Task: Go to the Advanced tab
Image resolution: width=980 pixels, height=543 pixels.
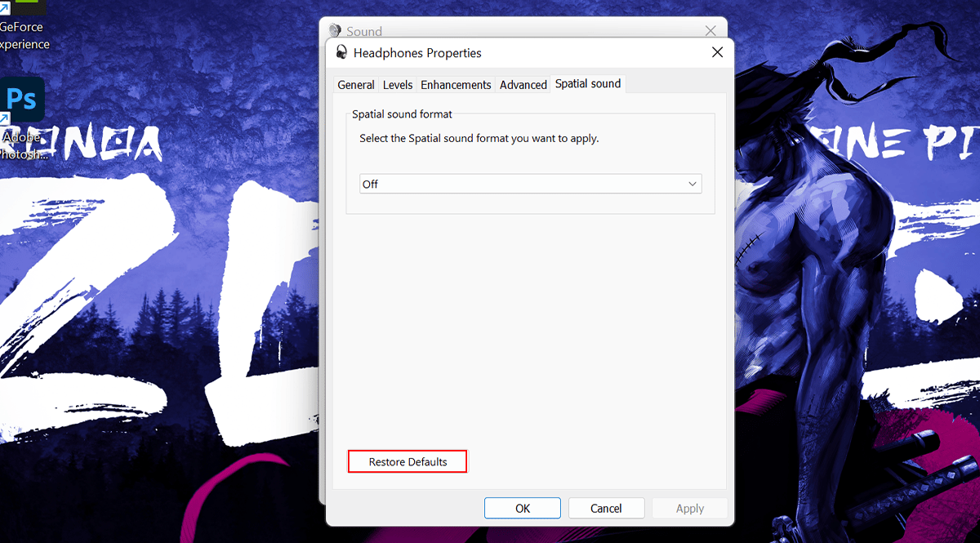Action: 523,84
